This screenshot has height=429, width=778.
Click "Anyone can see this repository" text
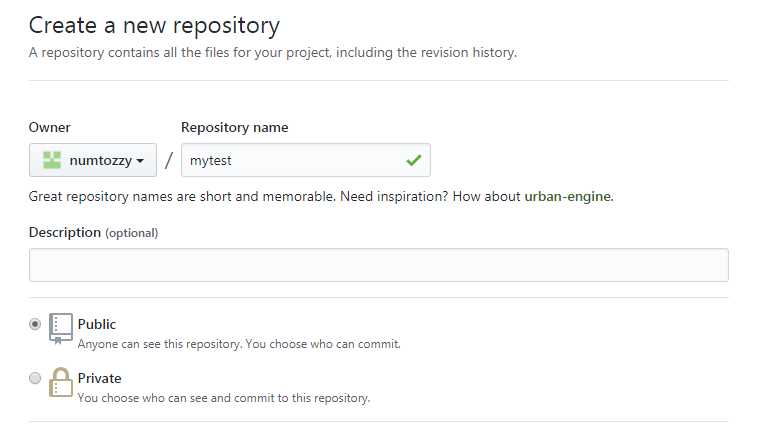(159, 344)
